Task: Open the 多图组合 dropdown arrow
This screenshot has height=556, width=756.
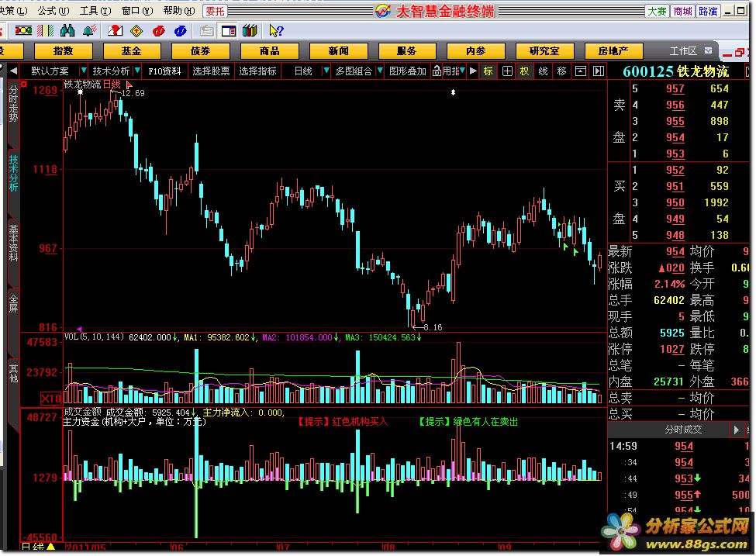Action: (x=380, y=71)
